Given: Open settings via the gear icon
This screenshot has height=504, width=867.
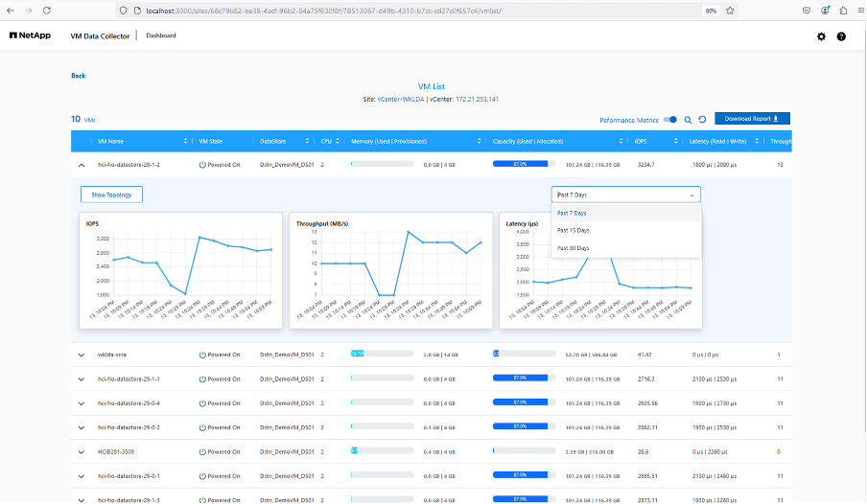Looking at the screenshot, I should click(x=821, y=36).
